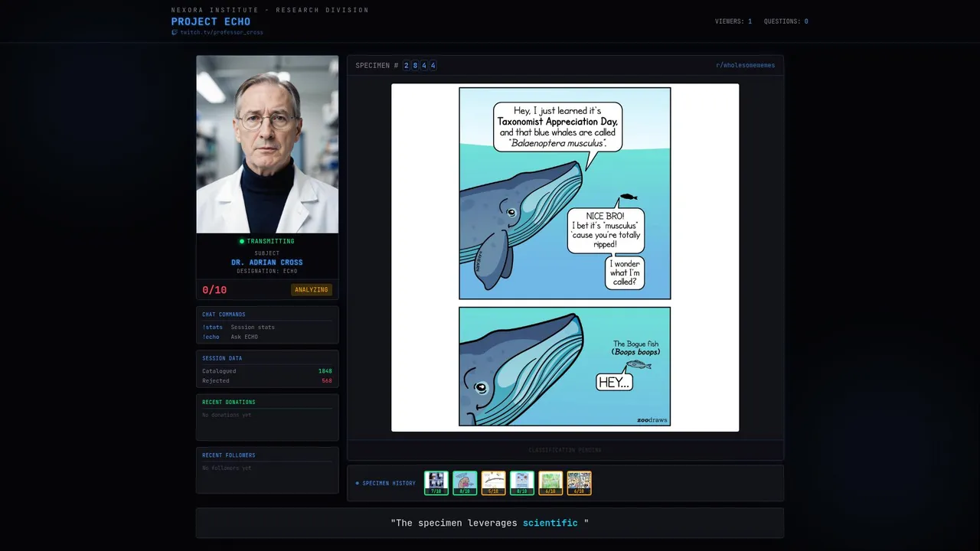The image size is (980, 551).
Task: Click the Catalogued value 1848
Action: tap(325, 371)
